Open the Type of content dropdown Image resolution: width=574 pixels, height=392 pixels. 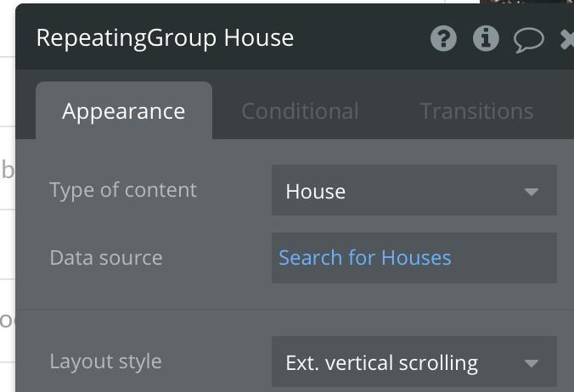414,191
